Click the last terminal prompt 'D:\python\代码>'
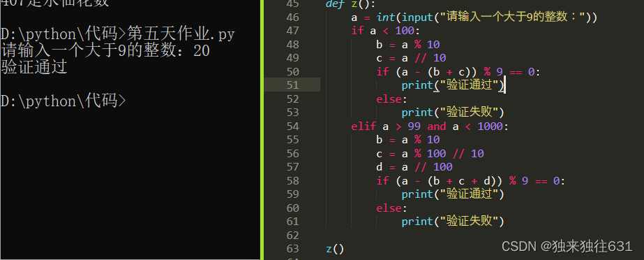This screenshot has width=644, height=260. [x=63, y=101]
